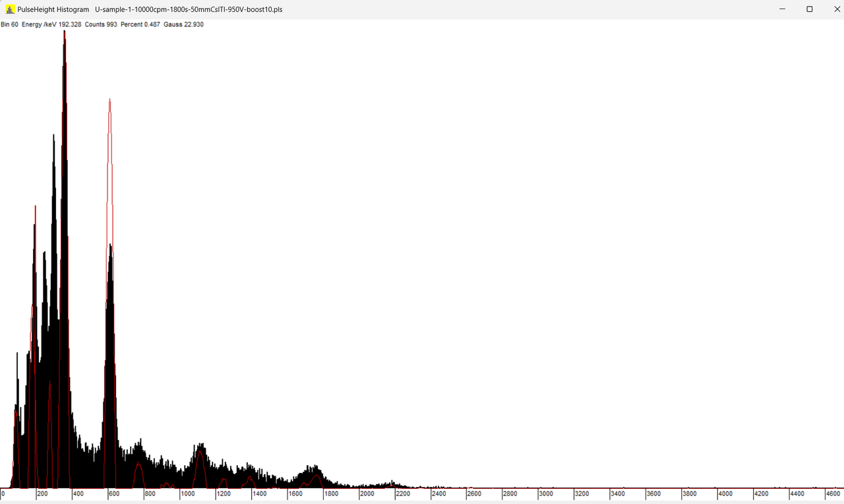Click the axis label 2200

click(402, 493)
